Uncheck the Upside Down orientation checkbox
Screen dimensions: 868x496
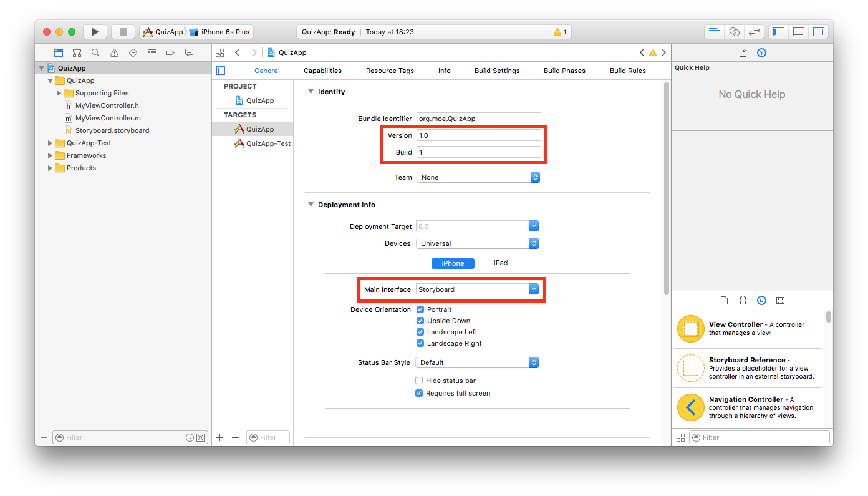pyautogui.click(x=420, y=321)
